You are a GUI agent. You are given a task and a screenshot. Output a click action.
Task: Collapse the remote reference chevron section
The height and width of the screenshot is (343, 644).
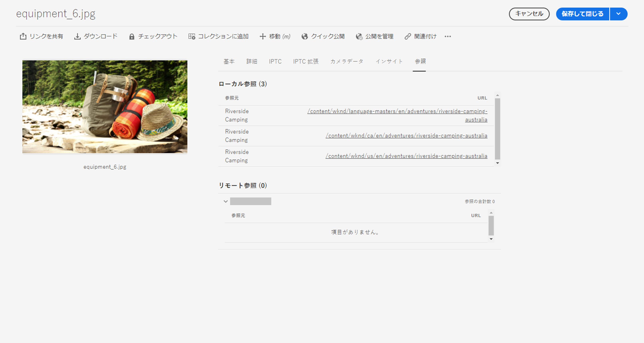tap(226, 201)
